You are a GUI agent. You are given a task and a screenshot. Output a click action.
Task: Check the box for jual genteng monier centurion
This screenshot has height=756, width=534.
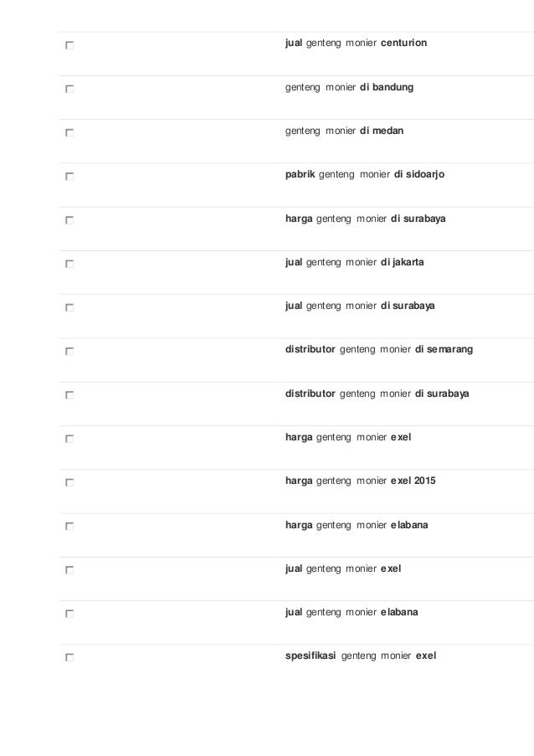point(69,45)
